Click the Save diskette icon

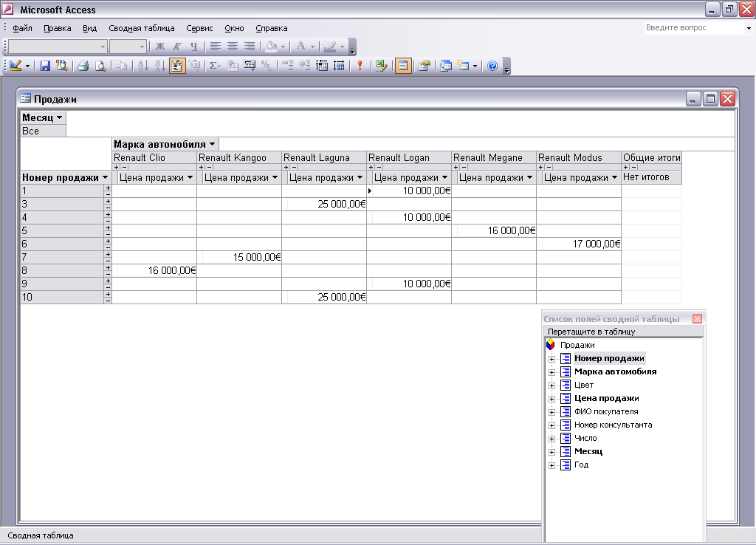pyautogui.click(x=45, y=66)
